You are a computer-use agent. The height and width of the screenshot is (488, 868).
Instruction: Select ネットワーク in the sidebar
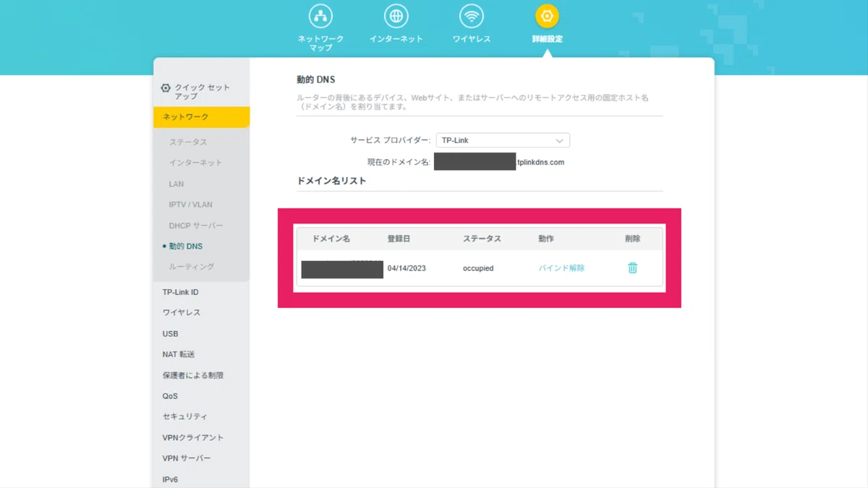click(x=201, y=117)
